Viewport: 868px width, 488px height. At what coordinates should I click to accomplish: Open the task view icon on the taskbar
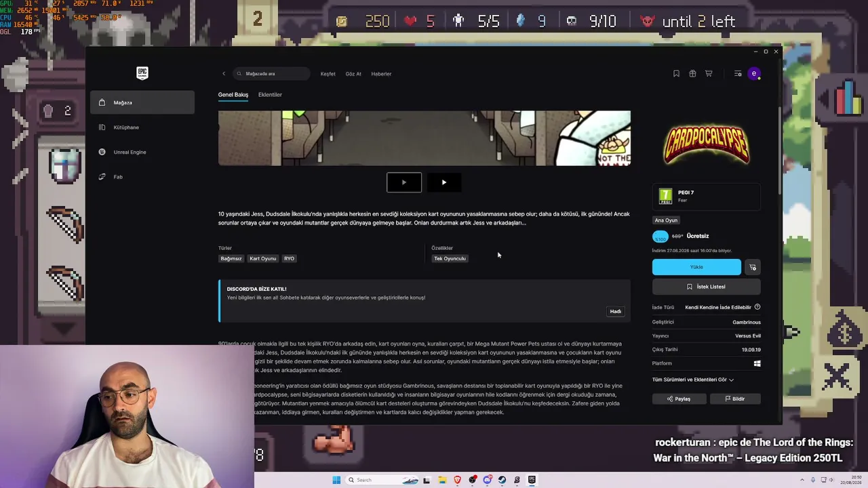coord(427,480)
